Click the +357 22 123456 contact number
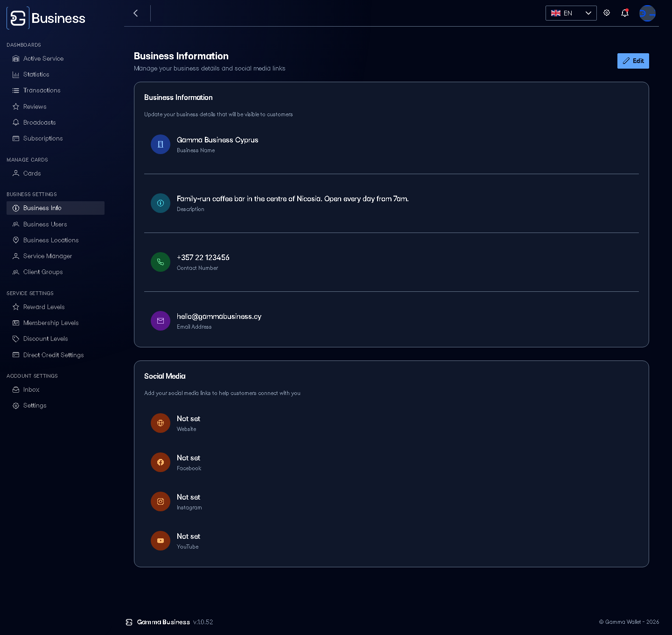 203,258
